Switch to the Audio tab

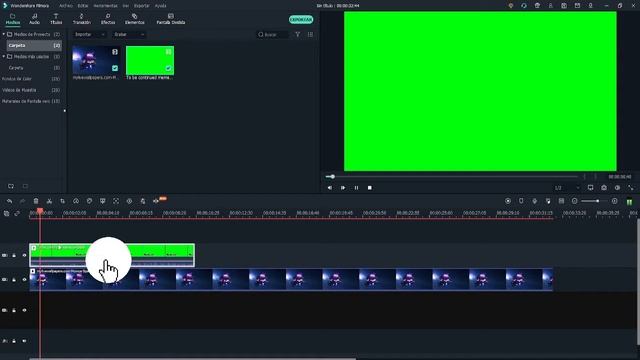[35, 19]
